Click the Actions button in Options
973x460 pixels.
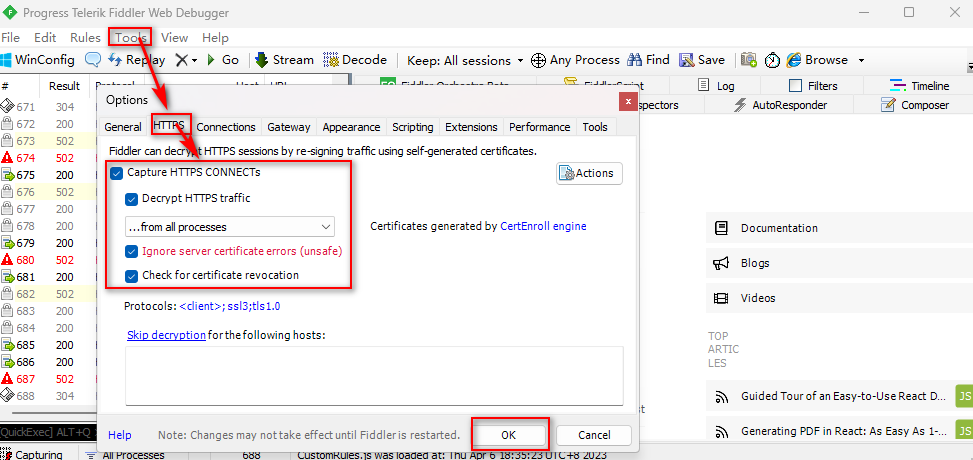(x=589, y=173)
